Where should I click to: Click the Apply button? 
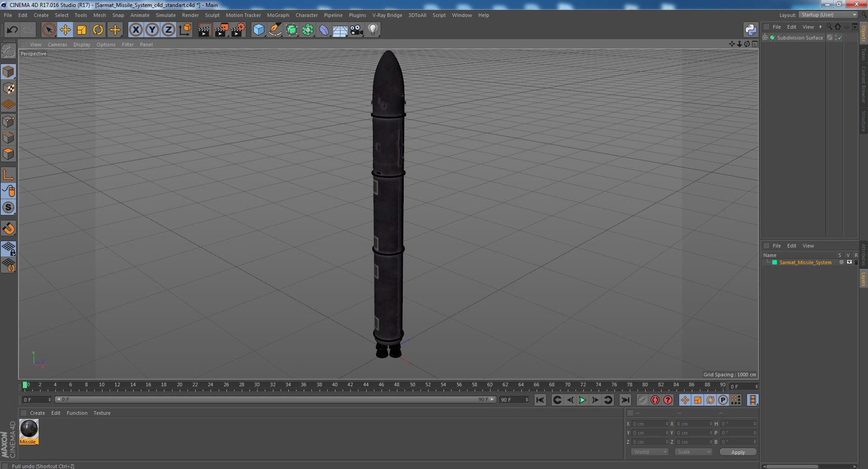pos(738,452)
